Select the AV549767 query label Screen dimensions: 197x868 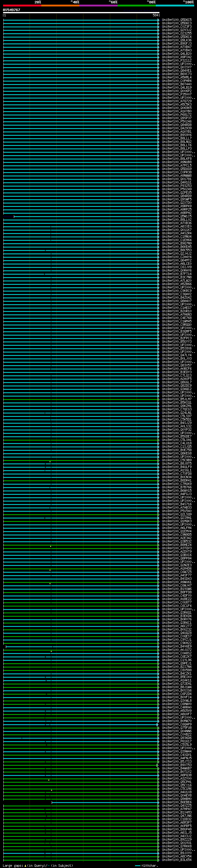(x=11, y=10)
